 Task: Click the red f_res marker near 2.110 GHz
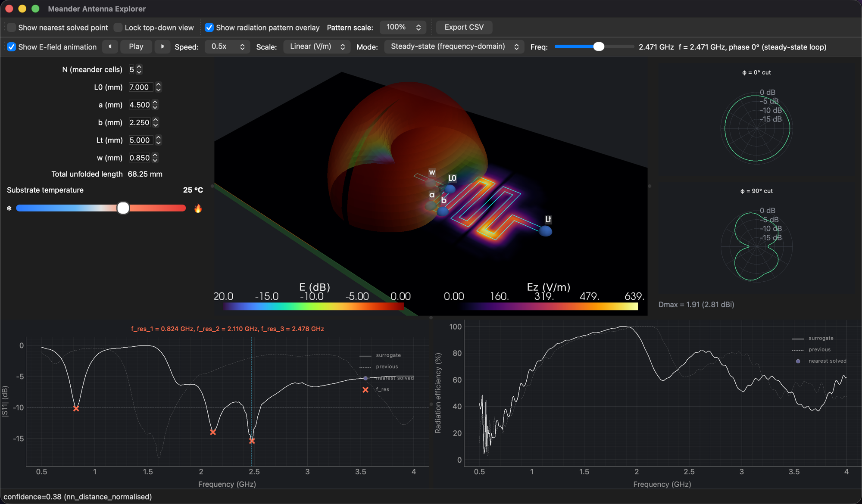[213, 432]
